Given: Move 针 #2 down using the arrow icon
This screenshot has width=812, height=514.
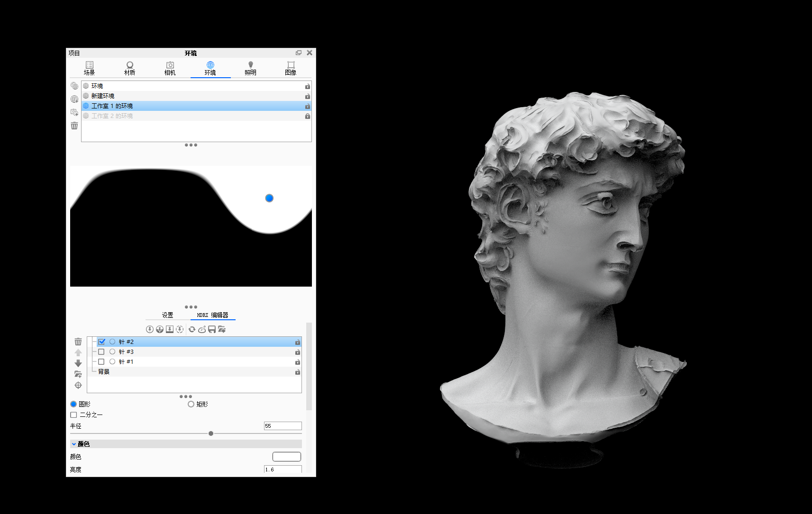Looking at the screenshot, I should point(78,363).
